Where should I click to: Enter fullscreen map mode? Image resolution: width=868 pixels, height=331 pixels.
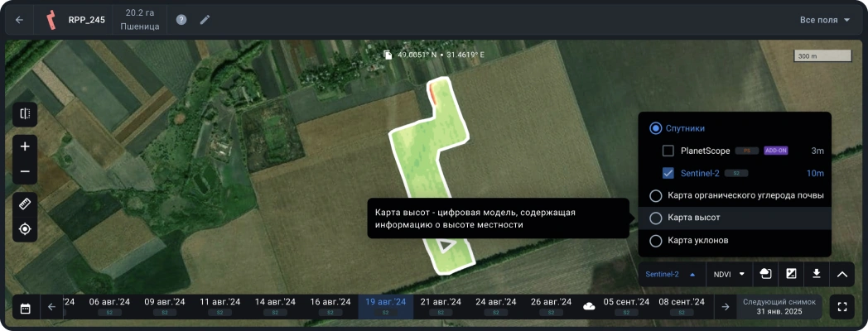(842, 307)
